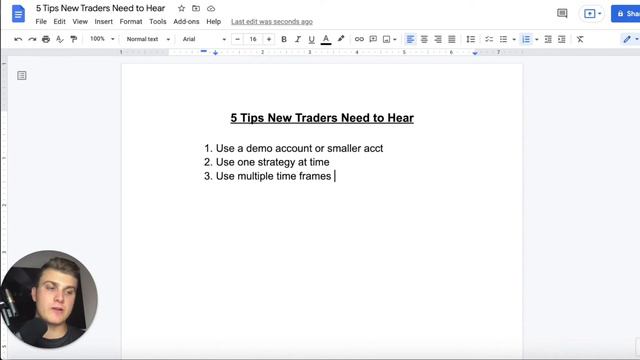Open the Insert menu
640x360 pixels.
104,22
